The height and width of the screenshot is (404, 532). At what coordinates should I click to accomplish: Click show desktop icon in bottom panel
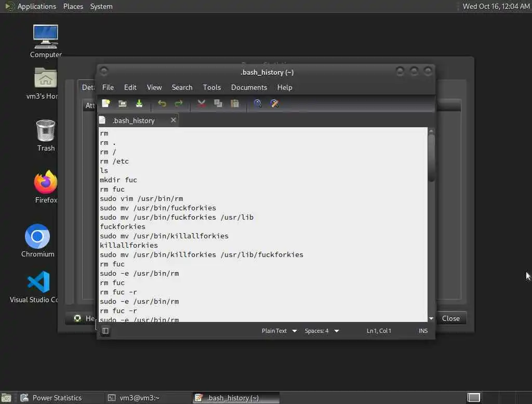tap(6, 398)
